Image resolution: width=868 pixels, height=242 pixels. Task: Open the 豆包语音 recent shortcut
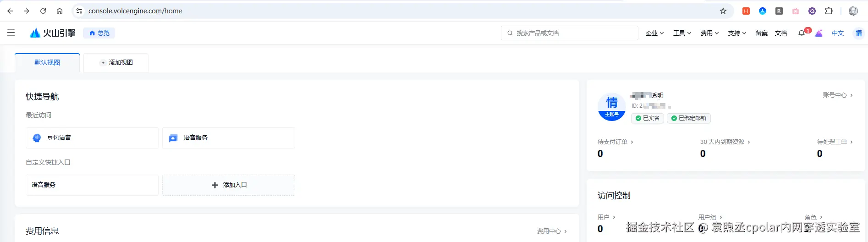tap(92, 138)
